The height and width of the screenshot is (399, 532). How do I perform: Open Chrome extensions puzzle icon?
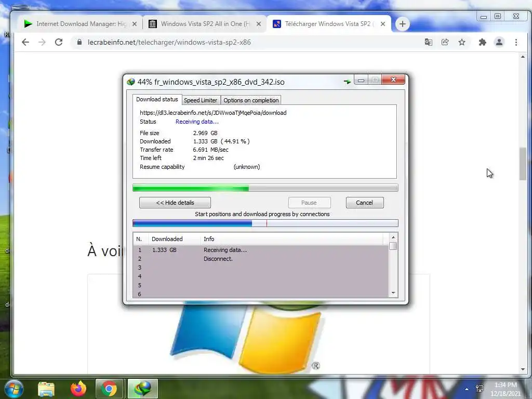click(x=483, y=42)
